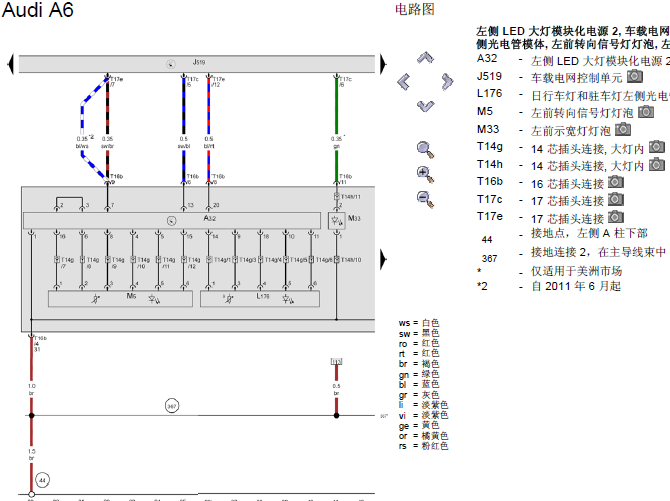Click the 'T14g' legend entry
This screenshot has width=670, height=501.
(x=490, y=147)
